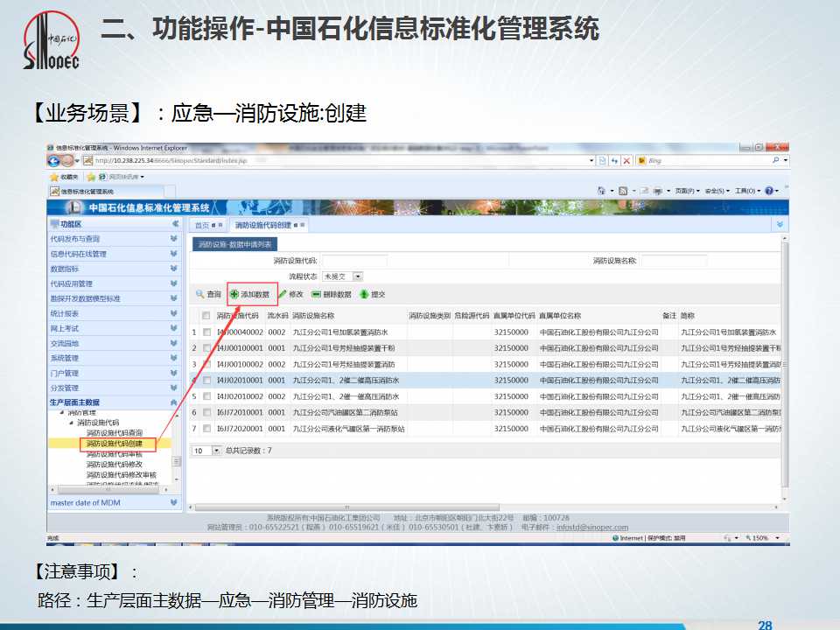Image resolution: width=840 pixels, height=630 pixels.
Task: Collapse the 消防设施代码 tree node
Action: coord(71,423)
